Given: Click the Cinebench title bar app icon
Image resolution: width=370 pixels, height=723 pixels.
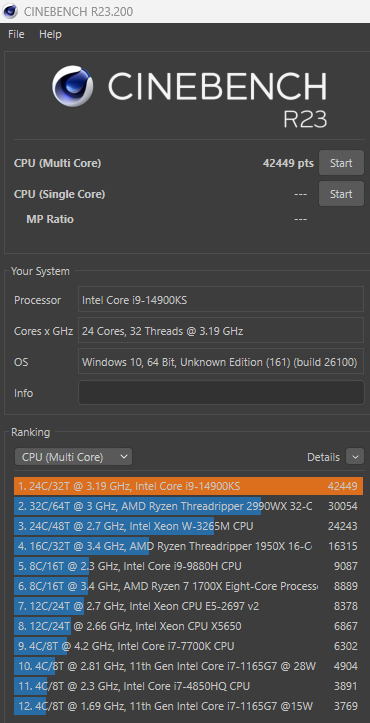Looking at the screenshot, I should click(10, 11).
